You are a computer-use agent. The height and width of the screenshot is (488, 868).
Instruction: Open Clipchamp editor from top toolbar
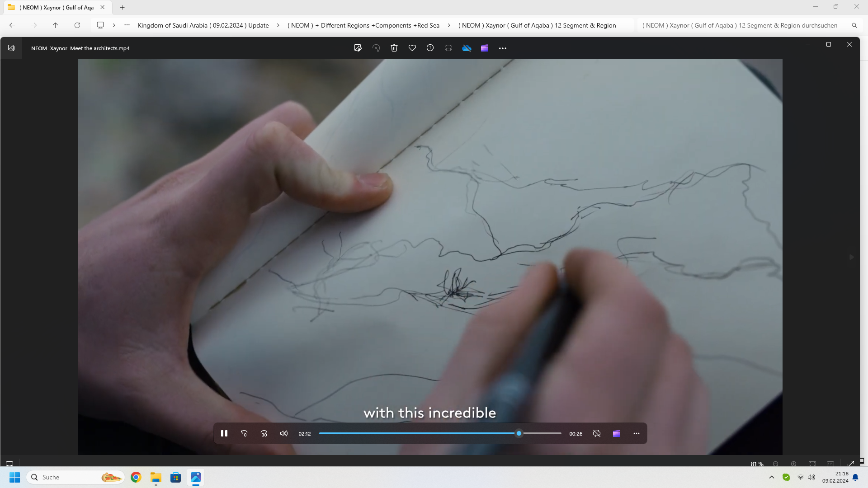(x=485, y=48)
